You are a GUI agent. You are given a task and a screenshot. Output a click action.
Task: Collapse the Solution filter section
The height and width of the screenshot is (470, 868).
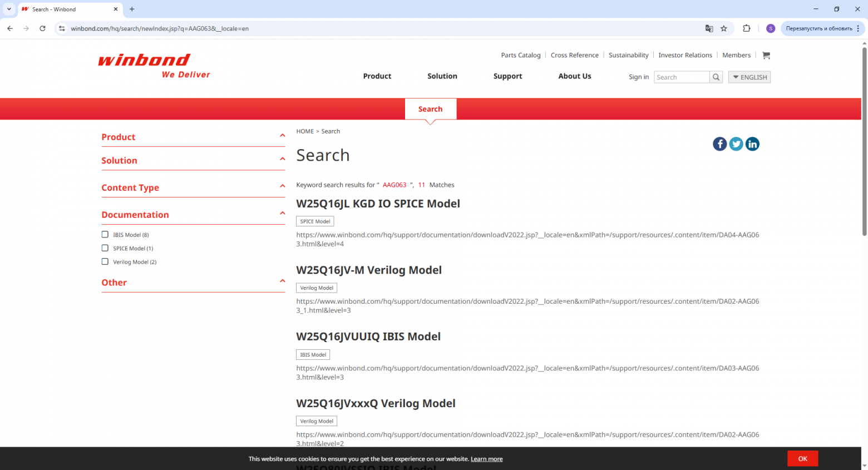pyautogui.click(x=283, y=159)
